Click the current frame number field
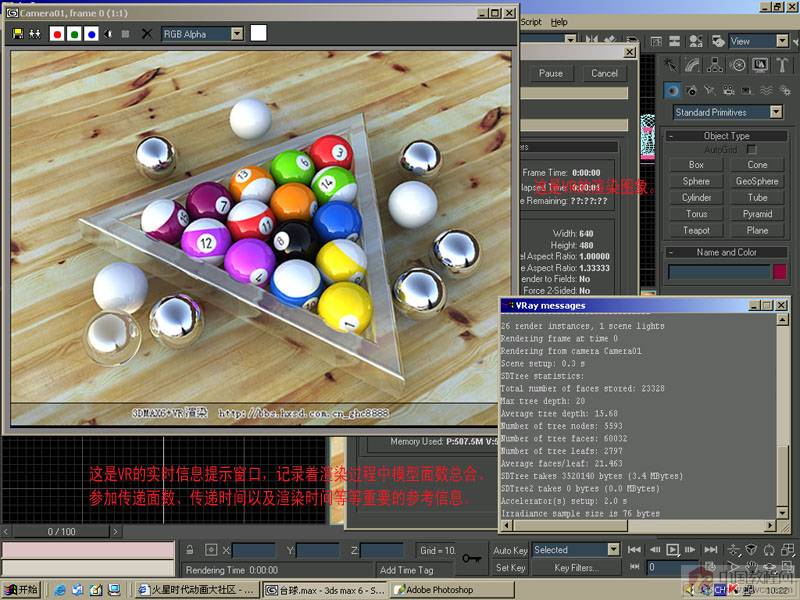This screenshot has width=800, height=600. pyautogui.click(x=672, y=567)
